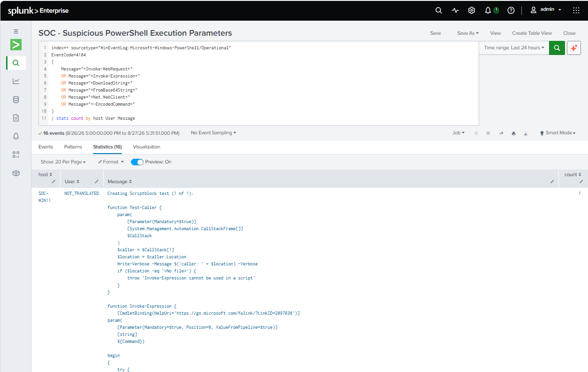Open Settings gear in top bar
This screenshot has height=372, width=588.
point(472,10)
